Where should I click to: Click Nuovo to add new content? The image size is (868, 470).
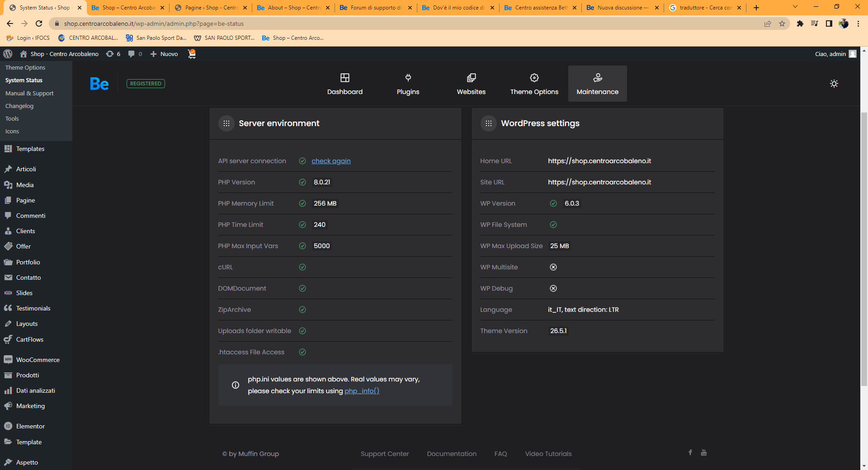tap(164, 54)
